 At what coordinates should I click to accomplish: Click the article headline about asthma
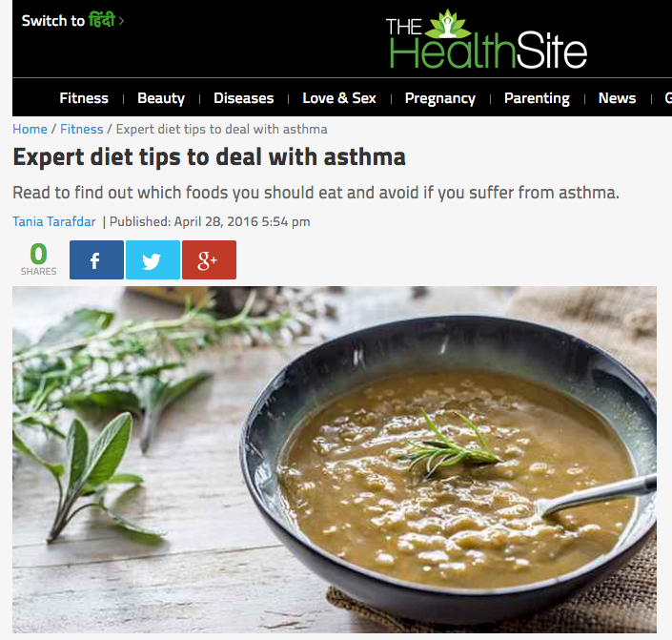[x=209, y=157]
